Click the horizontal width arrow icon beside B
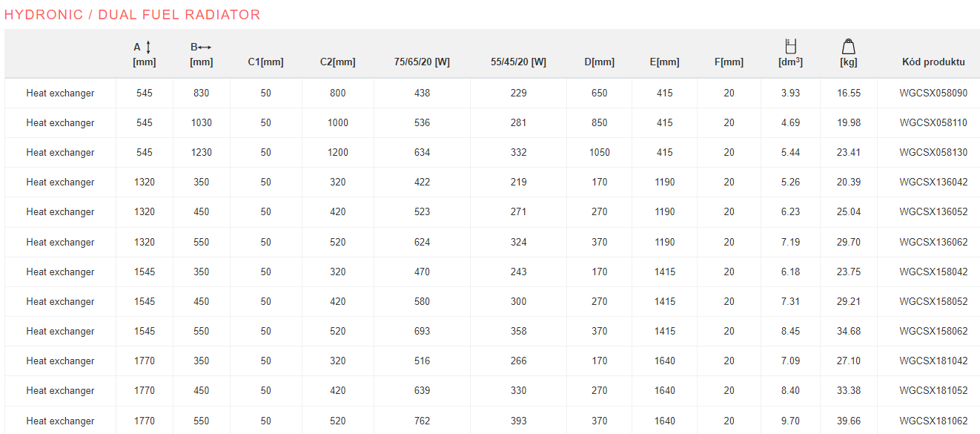 [205, 47]
